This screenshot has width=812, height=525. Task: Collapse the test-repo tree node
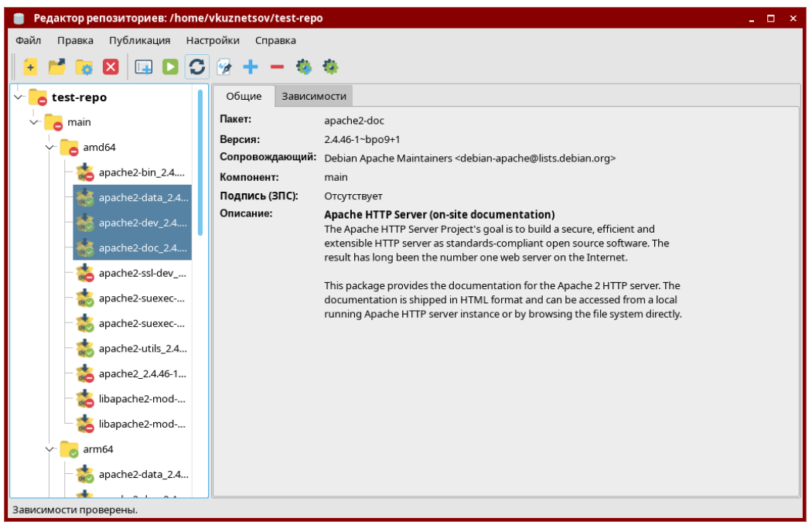tap(19, 97)
